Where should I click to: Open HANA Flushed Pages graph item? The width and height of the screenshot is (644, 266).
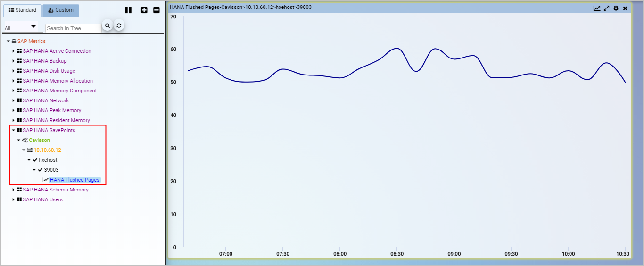click(x=74, y=180)
